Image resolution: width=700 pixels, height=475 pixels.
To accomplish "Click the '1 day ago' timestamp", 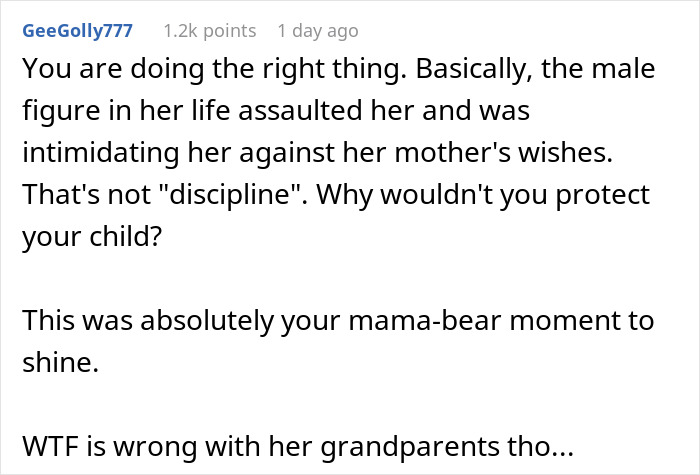I will (x=317, y=31).
